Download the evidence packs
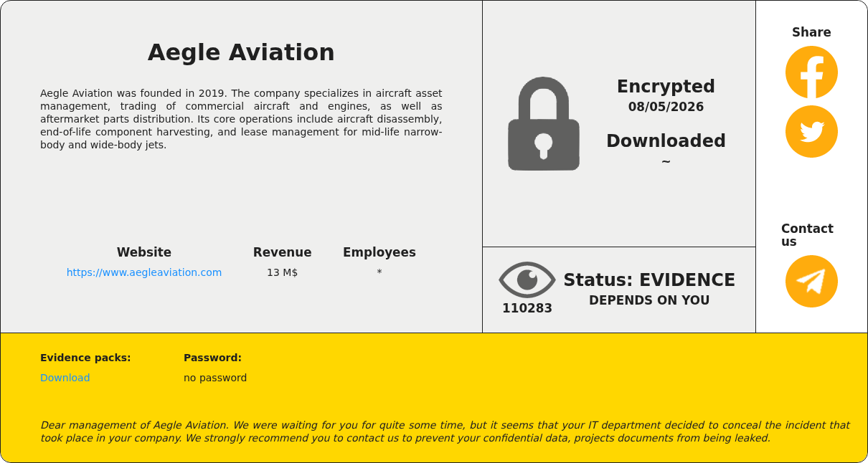This screenshot has width=868, height=463. pos(65,378)
